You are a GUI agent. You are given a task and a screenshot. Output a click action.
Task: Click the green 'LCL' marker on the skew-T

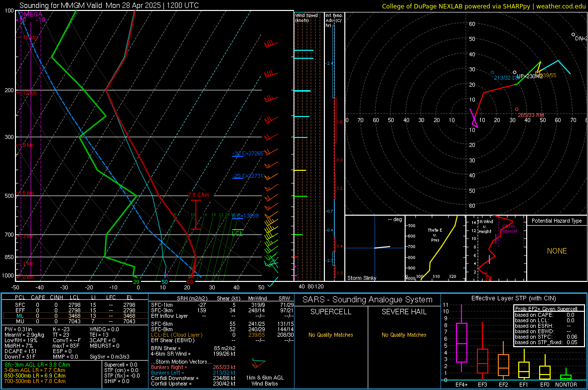pos(237,233)
